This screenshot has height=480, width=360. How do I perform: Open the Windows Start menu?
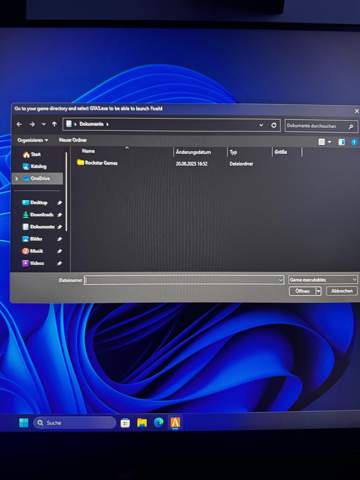[24, 423]
